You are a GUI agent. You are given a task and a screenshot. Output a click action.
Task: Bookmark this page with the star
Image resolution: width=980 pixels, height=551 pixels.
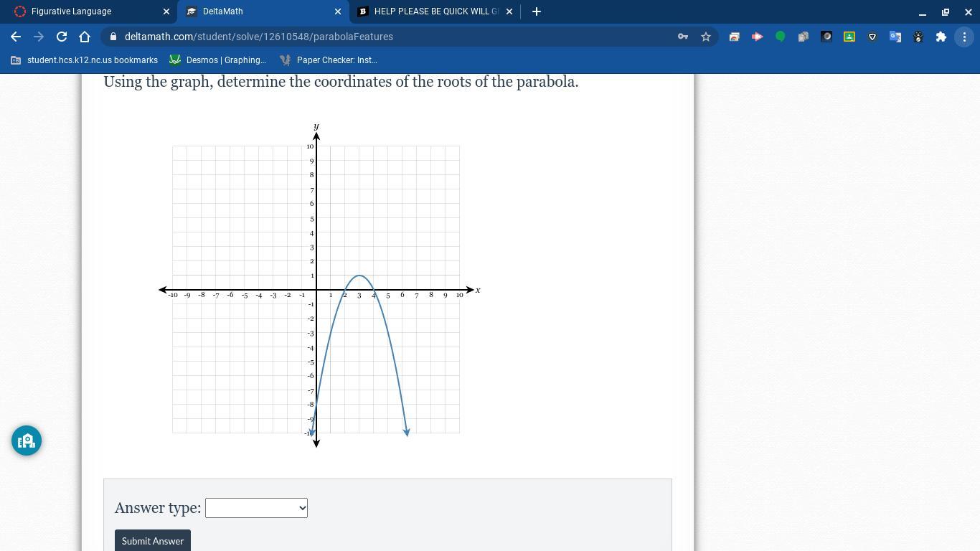pyautogui.click(x=706, y=37)
